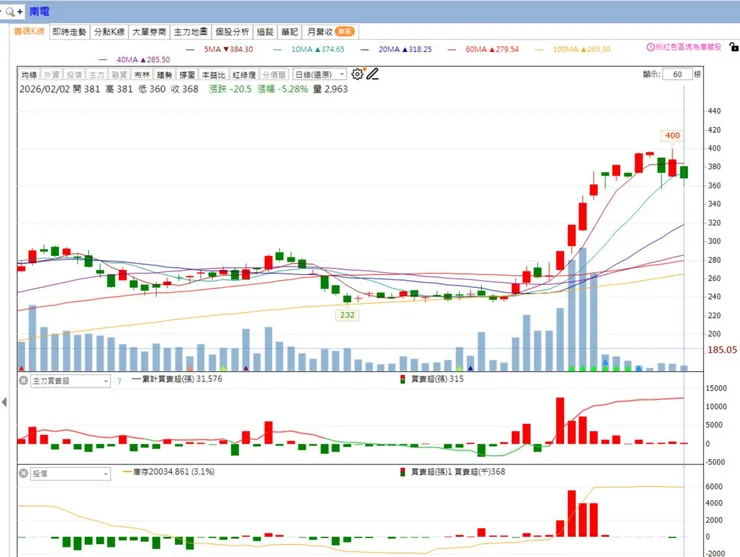Click the pink 粉紅色區塊 note text
The height and width of the screenshot is (557, 740).
688,47
